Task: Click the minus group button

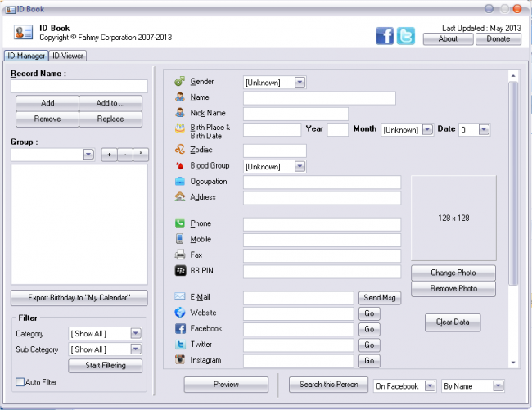Action: [125, 155]
